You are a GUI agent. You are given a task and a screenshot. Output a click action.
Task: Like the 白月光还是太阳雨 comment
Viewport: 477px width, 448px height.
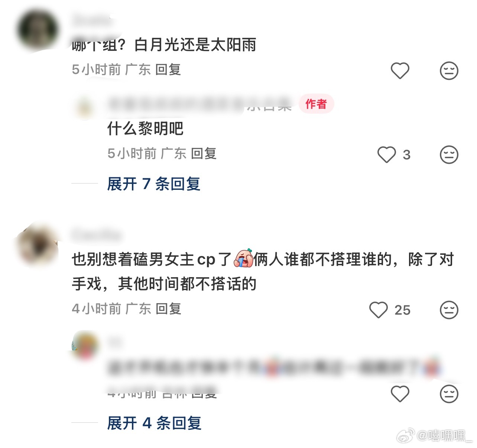tap(400, 70)
